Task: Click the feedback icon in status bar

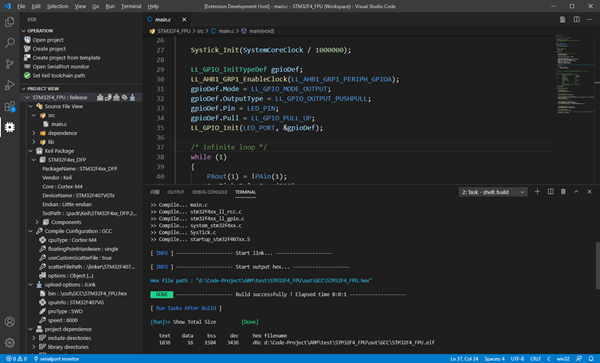Action: (579, 359)
